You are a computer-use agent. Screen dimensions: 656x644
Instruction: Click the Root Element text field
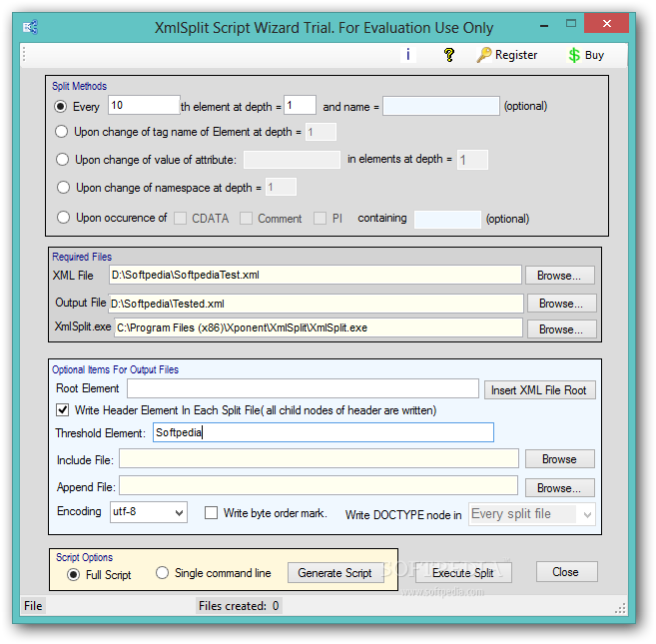point(303,388)
